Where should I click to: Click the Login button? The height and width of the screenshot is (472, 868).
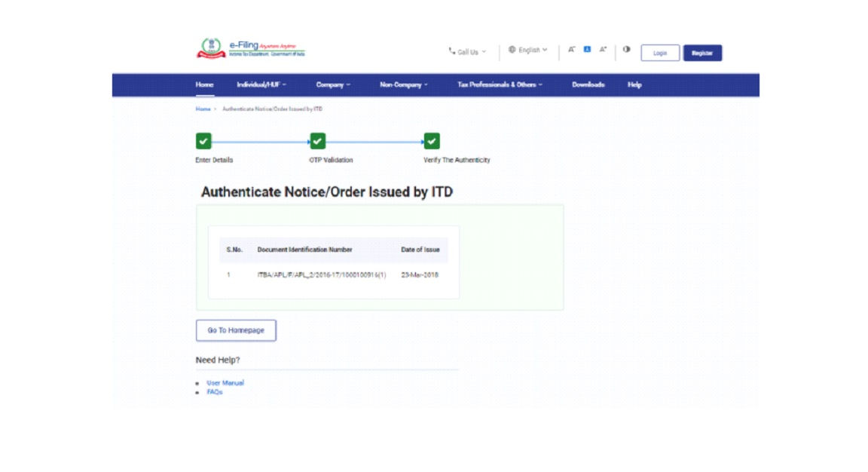click(660, 53)
